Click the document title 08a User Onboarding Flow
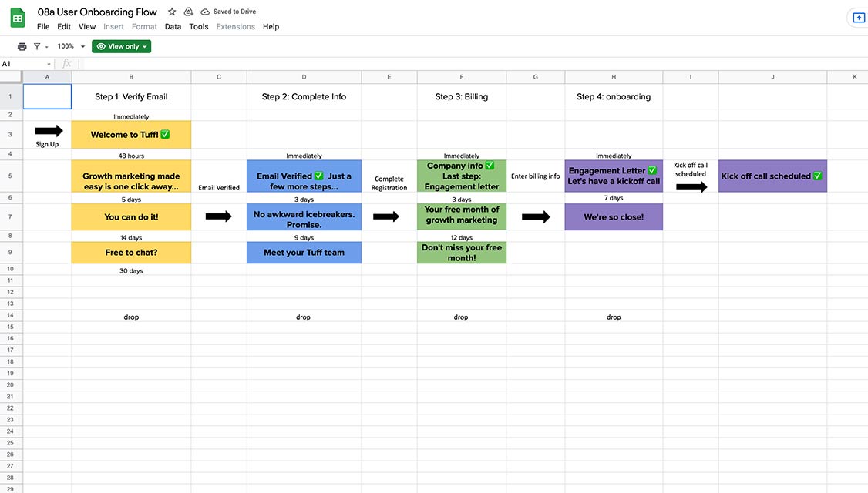 coord(97,12)
